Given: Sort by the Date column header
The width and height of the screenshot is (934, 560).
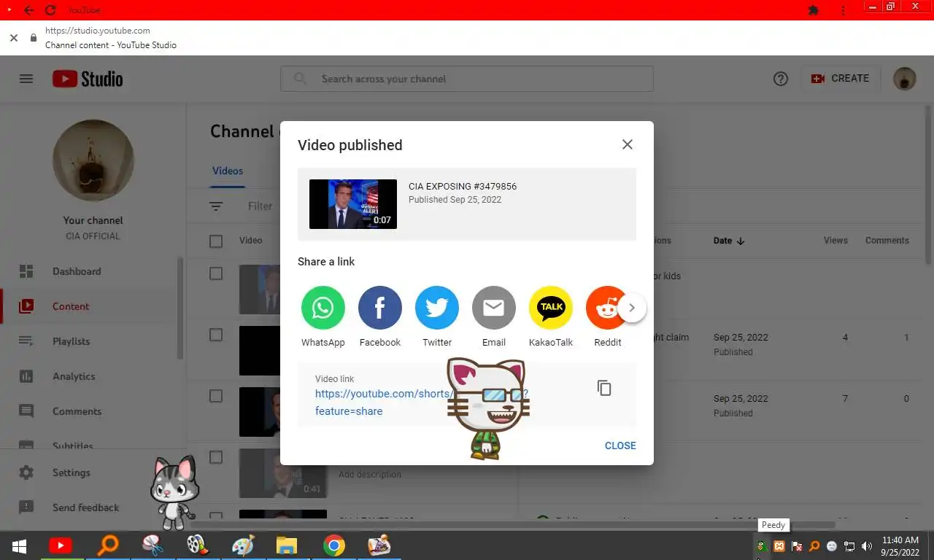Looking at the screenshot, I should pos(729,241).
